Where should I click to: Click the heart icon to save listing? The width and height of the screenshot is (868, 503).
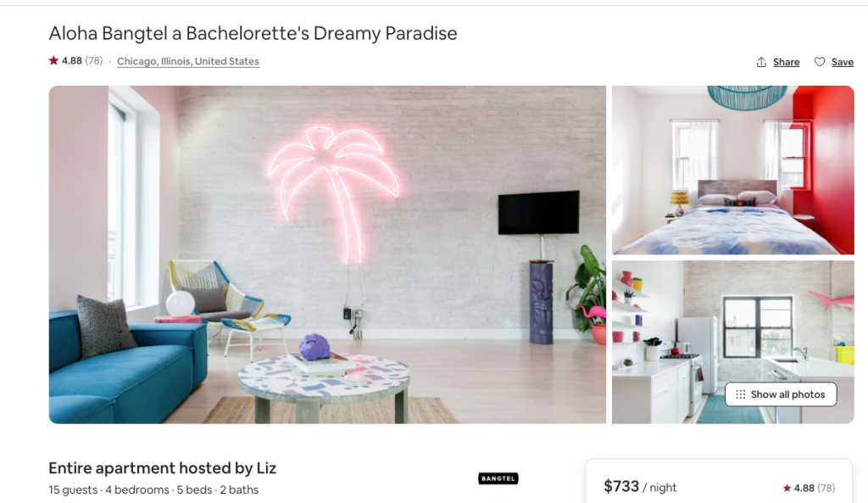pos(820,62)
